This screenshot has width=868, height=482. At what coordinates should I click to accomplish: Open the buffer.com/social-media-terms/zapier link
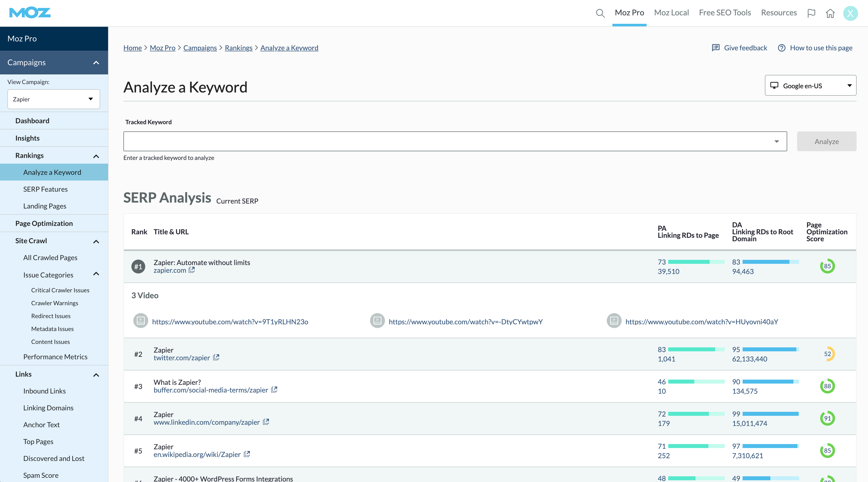(211, 390)
